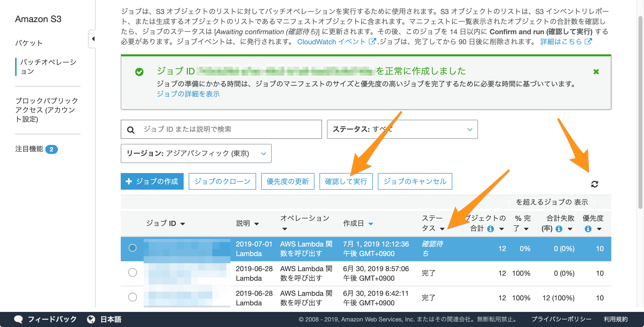Sort by オブジェクトの合計 column arrow
The image size is (644, 327).
click(x=501, y=229)
